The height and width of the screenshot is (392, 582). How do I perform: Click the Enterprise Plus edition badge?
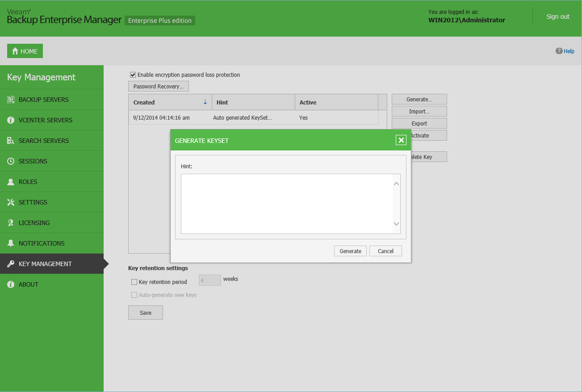(x=160, y=21)
